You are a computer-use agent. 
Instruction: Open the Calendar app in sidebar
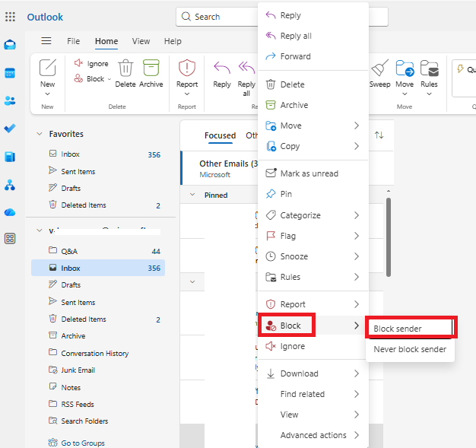tap(10, 73)
